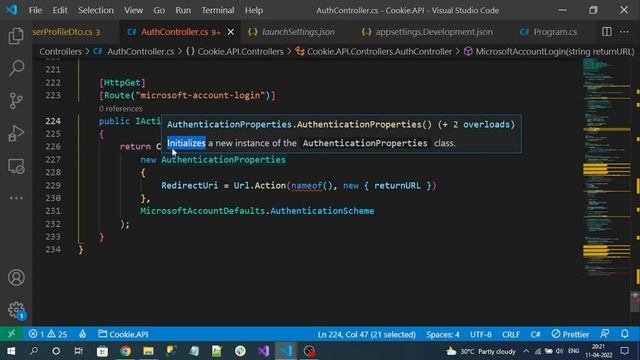Image resolution: width=640 pixels, height=360 pixels.
Task: Expand the Cookie.API.Controllers namespace breadcrumb
Action: coord(235,51)
